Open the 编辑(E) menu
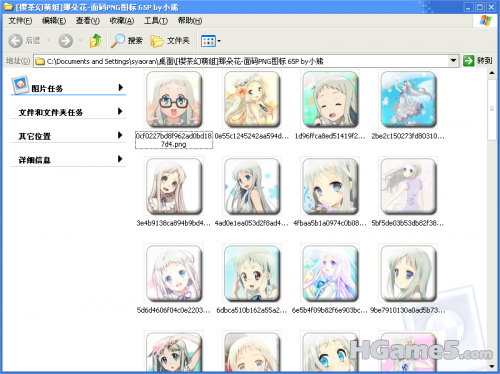 (54, 21)
